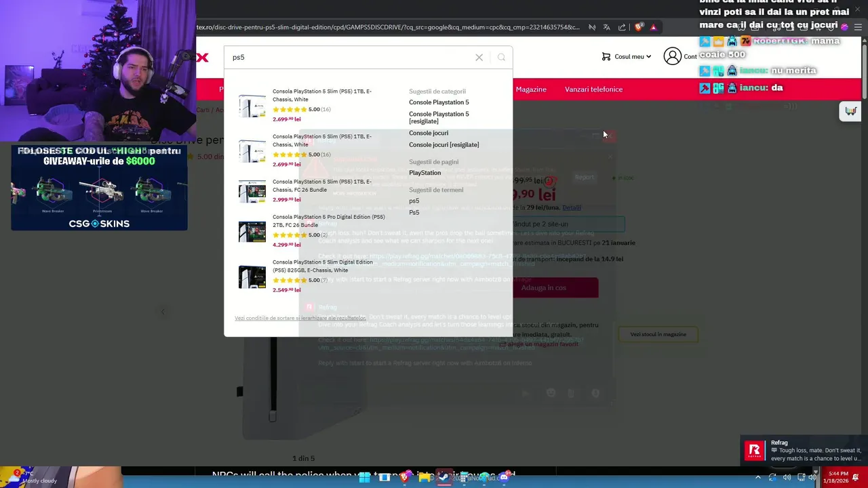Clear the ps5 search text with X

(x=479, y=58)
